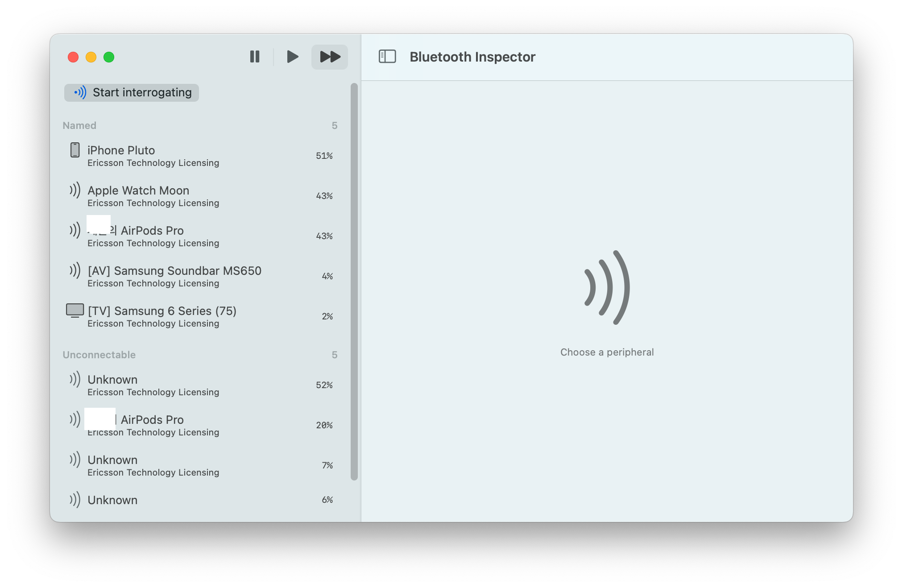Click the Apple Watch Moon signal icon

(x=75, y=190)
